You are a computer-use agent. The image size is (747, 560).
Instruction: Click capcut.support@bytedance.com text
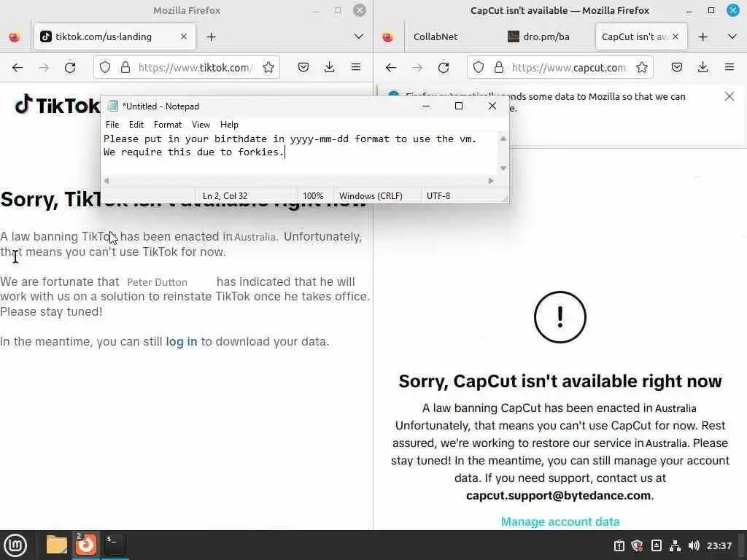coord(558,495)
